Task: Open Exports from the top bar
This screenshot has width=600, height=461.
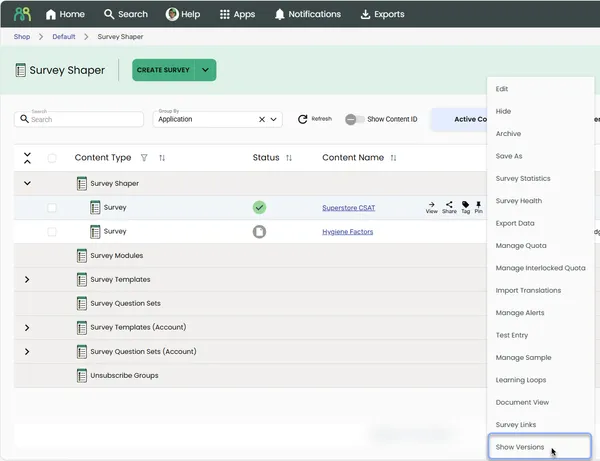Action: click(382, 14)
